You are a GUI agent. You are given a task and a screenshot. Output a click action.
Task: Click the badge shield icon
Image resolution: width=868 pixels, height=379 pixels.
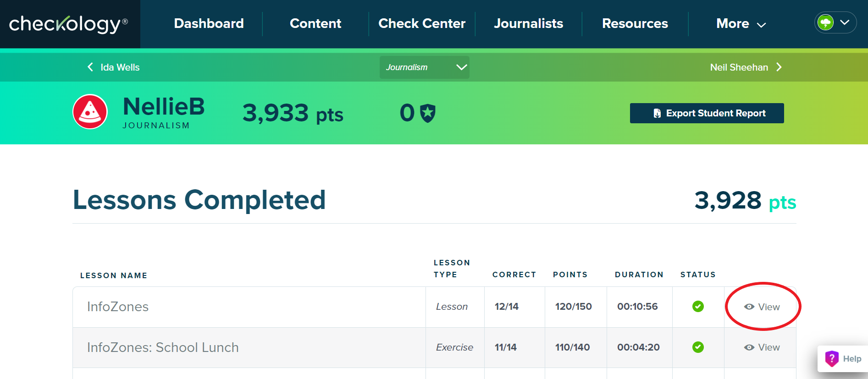coord(428,113)
